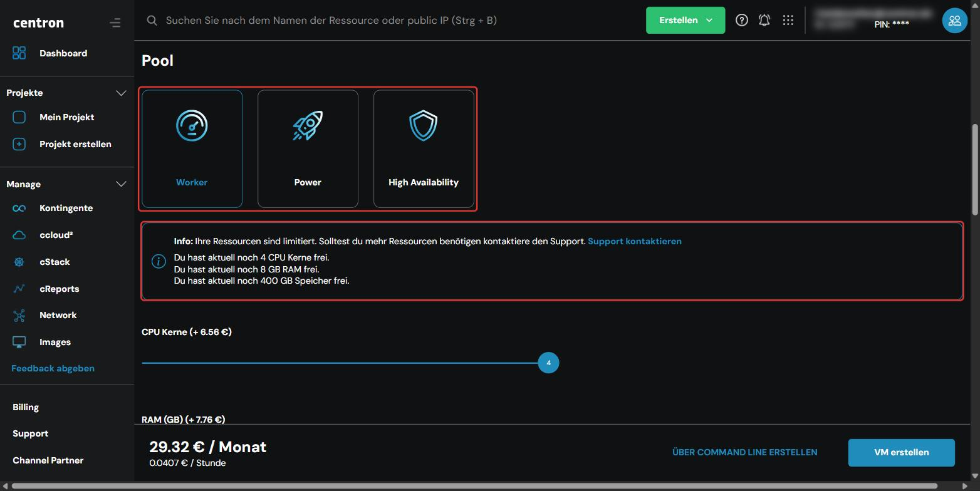980x491 pixels.
Task: Click "Du hast aktuell noch 4 CPU Kerne frei."
Action: pos(251,257)
